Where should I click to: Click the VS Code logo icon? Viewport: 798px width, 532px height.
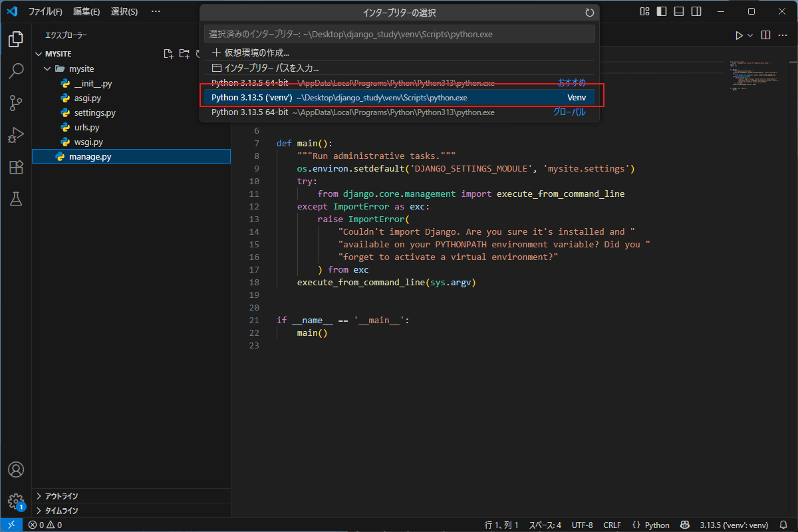(x=11, y=11)
